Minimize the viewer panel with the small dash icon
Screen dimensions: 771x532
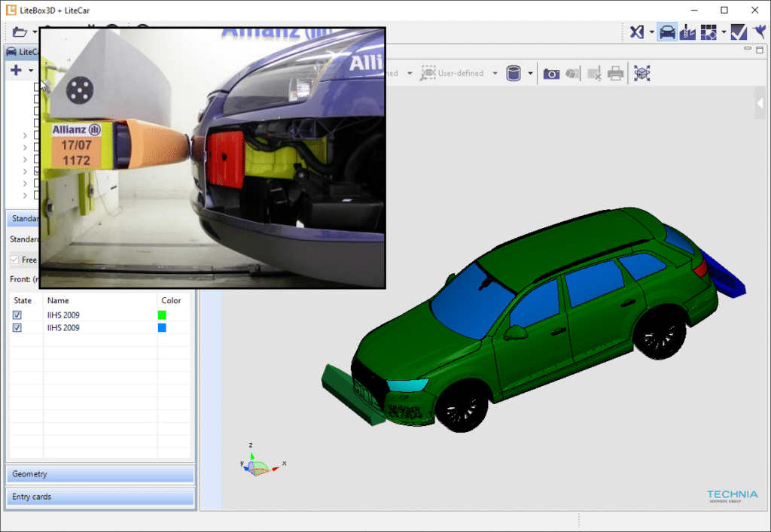pyautogui.click(x=748, y=49)
